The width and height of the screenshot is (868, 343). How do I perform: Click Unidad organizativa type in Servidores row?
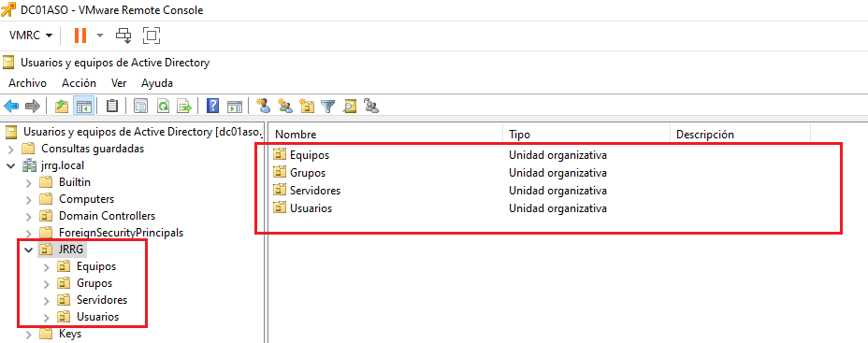(558, 191)
